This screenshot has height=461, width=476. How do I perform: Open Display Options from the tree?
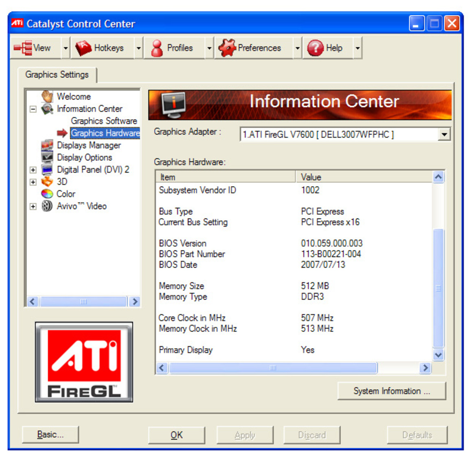click(x=84, y=157)
